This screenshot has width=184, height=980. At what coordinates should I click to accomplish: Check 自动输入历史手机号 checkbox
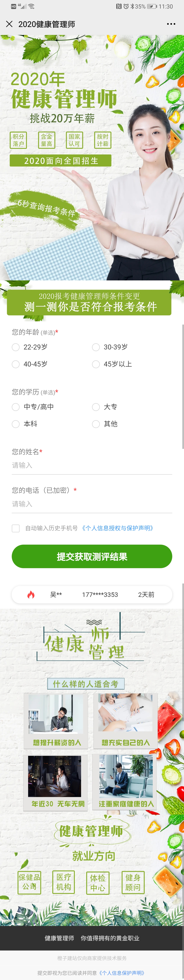[x=16, y=528]
